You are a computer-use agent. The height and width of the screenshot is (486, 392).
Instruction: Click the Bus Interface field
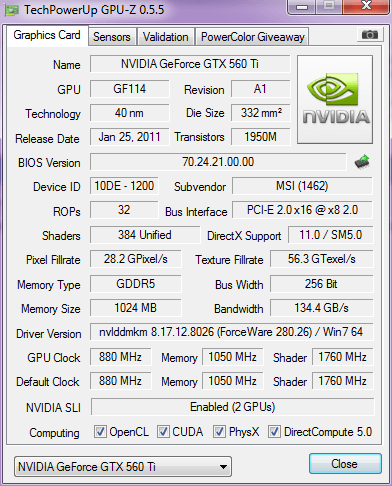click(x=302, y=210)
